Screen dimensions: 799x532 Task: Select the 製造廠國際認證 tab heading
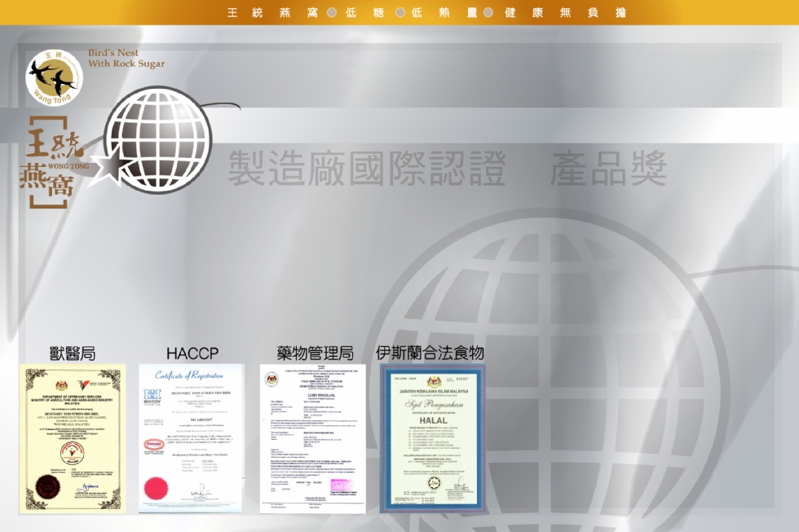point(366,169)
